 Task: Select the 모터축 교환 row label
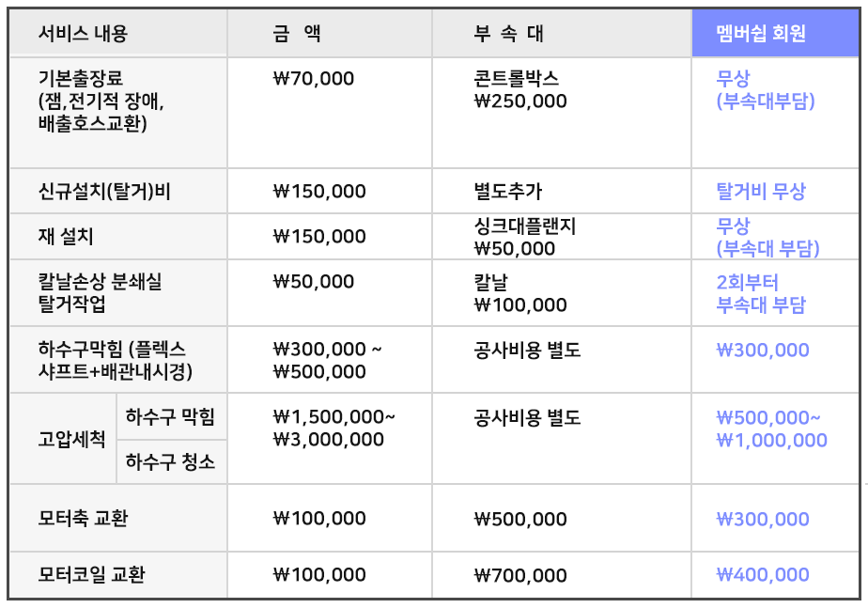point(83,519)
